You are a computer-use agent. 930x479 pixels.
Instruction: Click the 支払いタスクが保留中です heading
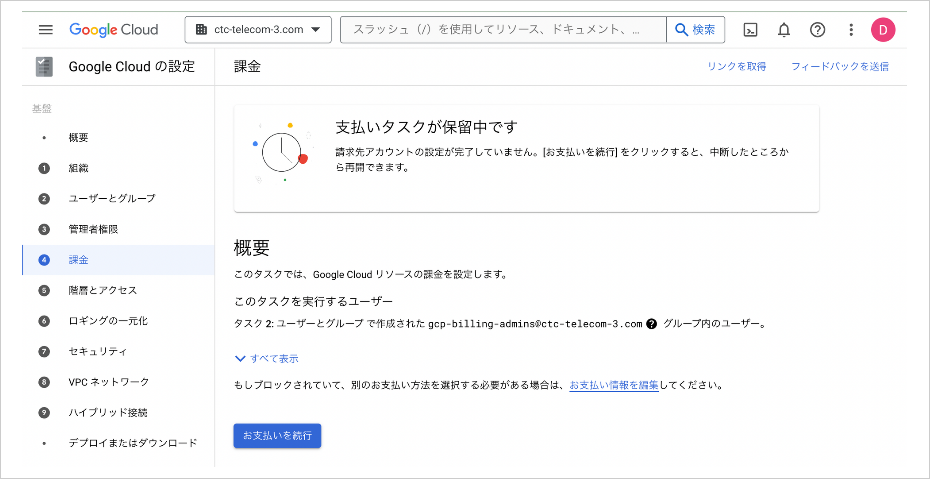pos(427,127)
